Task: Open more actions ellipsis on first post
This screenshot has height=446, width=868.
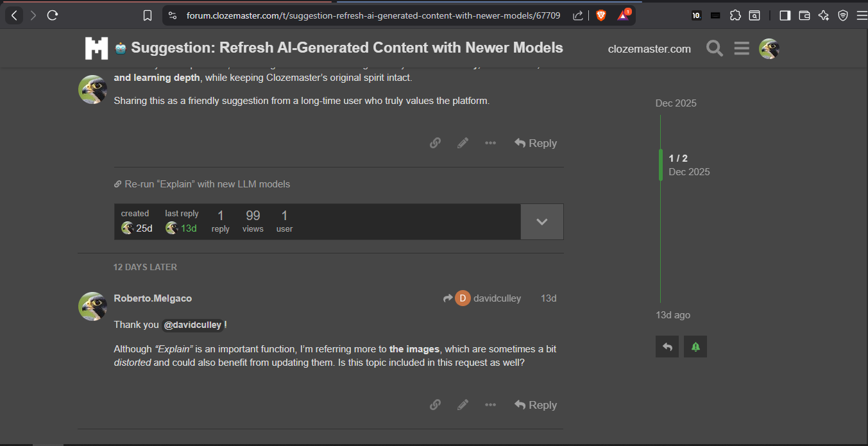Action: (x=490, y=143)
